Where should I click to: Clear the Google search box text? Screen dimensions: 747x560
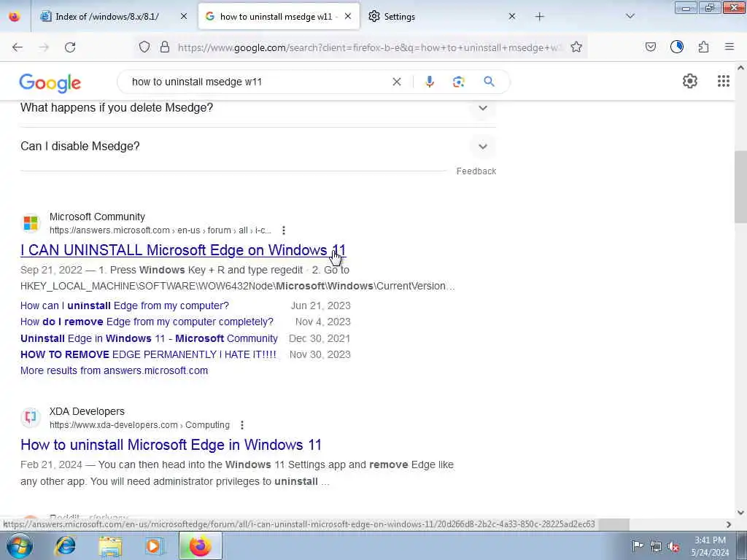click(396, 82)
